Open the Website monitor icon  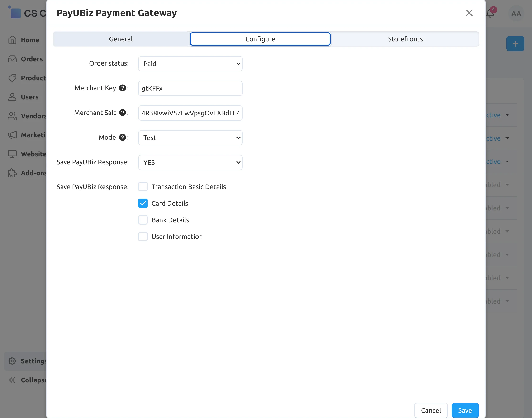tap(12, 154)
